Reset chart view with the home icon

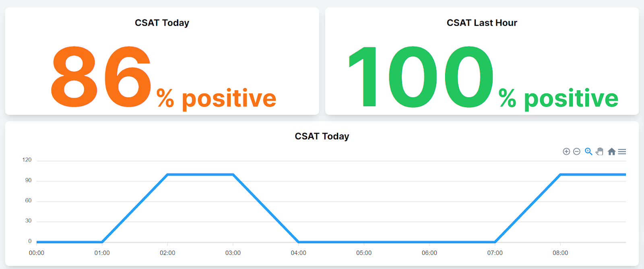click(x=612, y=151)
